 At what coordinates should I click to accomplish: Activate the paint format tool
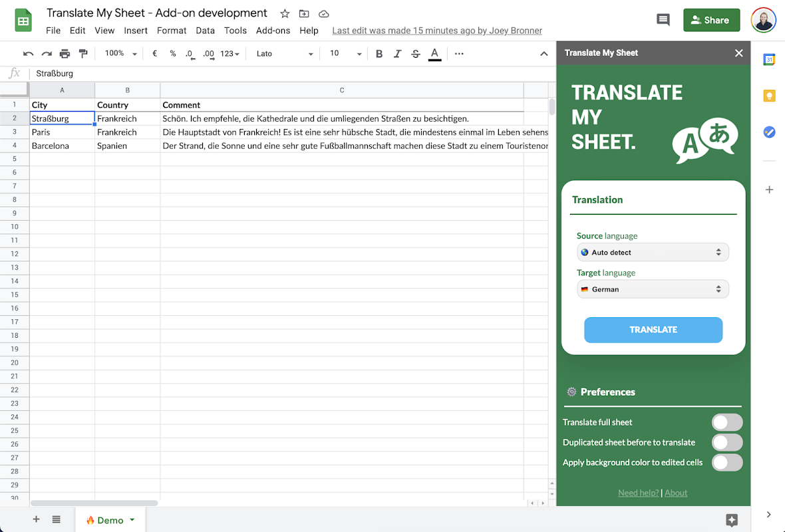coord(83,54)
